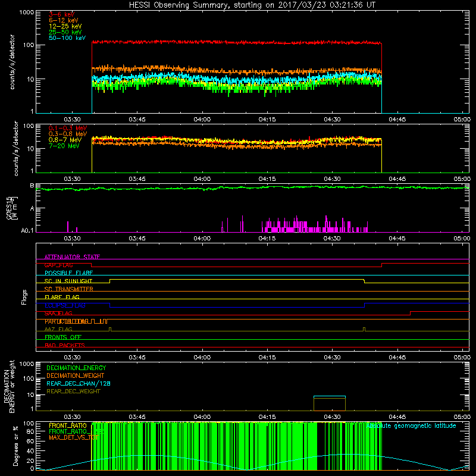Click 05:00 tick label under the decimation panel
Screen dimensions: 476x476
(x=462, y=417)
